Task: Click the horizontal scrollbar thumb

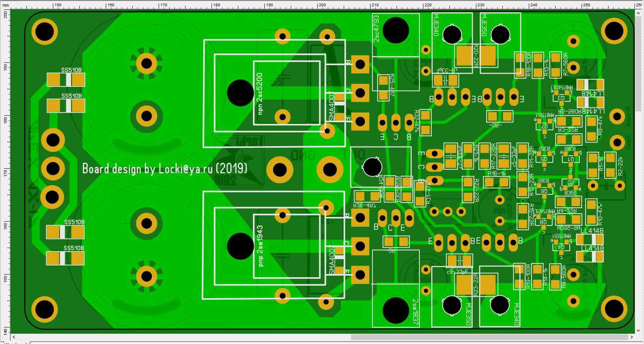Action: 489,337
